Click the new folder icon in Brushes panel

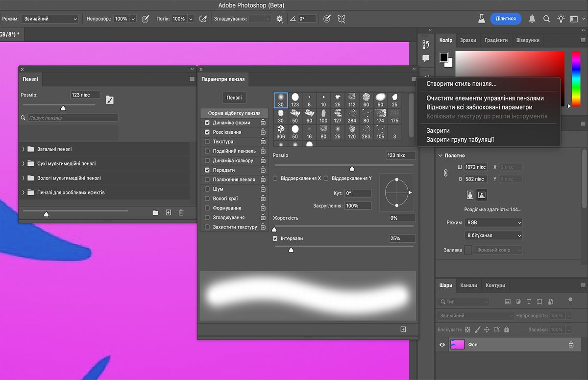tap(155, 212)
